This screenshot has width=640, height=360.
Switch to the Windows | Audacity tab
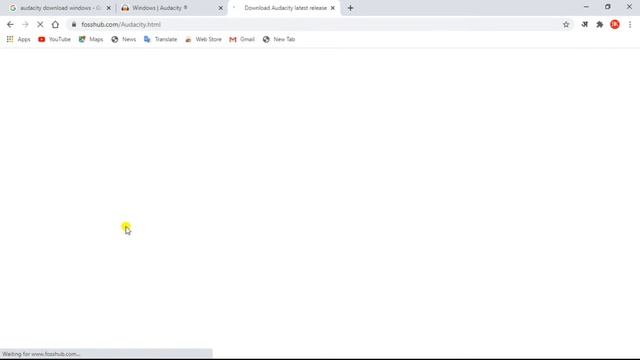pyautogui.click(x=171, y=8)
